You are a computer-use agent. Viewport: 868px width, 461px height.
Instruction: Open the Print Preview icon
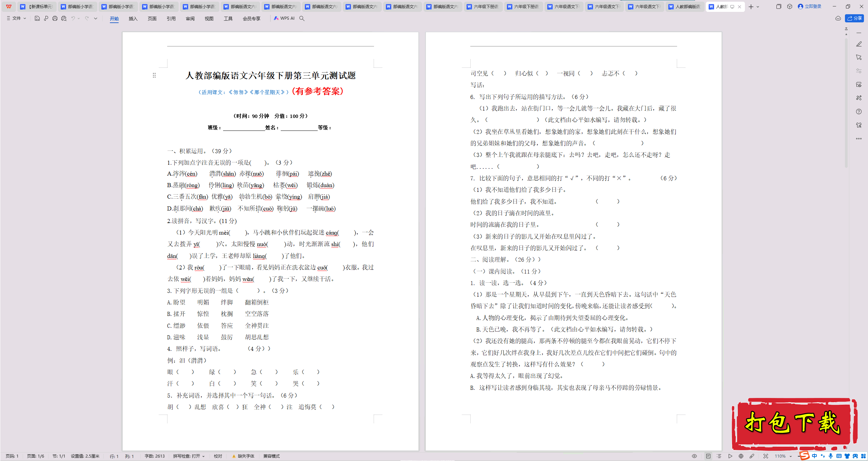64,18
